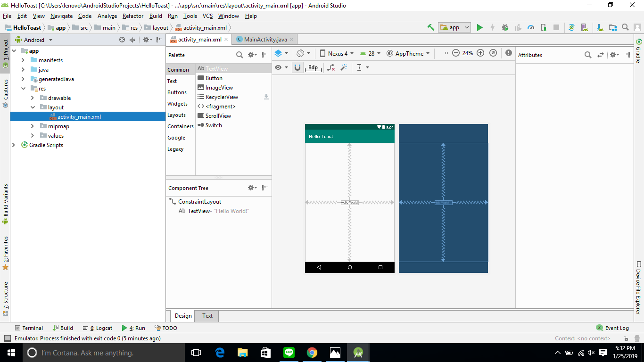The width and height of the screenshot is (644, 362).
Task: Toggle Autoconnect with the magnet icon
Action: (x=297, y=67)
